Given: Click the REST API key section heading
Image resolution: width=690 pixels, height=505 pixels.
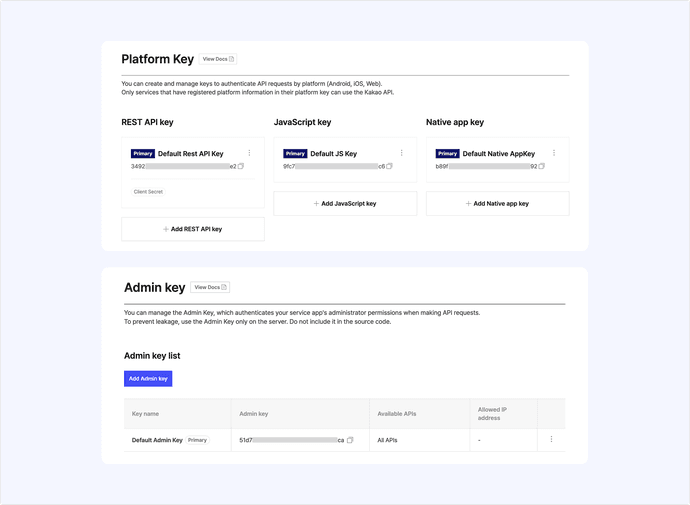Looking at the screenshot, I should 147,122.
